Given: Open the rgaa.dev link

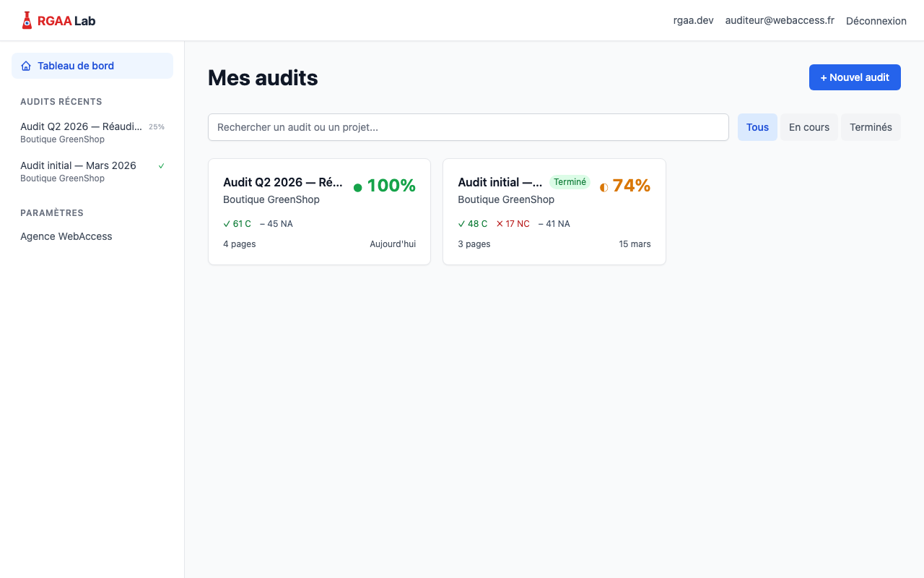Looking at the screenshot, I should (693, 20).
